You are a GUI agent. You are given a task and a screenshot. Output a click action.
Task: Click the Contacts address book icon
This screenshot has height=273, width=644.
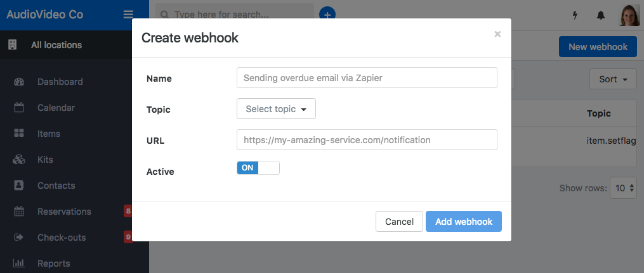click(x=19, y=186)
